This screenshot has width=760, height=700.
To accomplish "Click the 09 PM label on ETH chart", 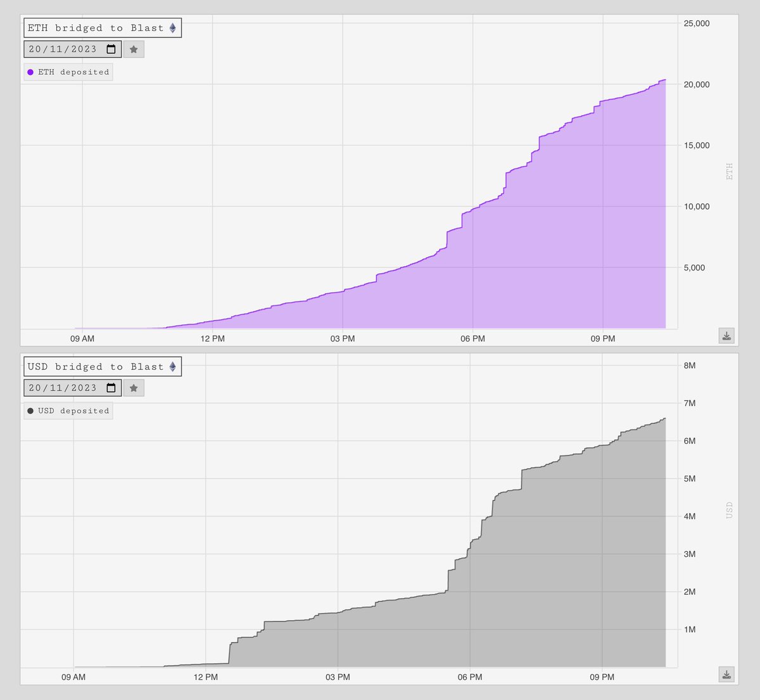I will pyautogui.click(x=603, y=339).
